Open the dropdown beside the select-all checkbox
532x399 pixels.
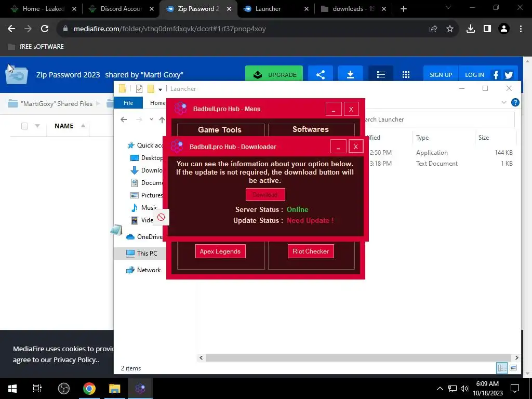(37, 126)
